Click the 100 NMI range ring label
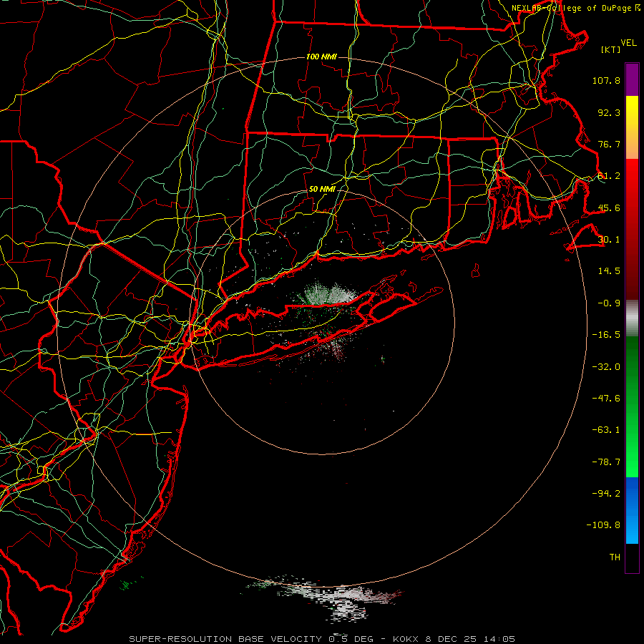 321,57
